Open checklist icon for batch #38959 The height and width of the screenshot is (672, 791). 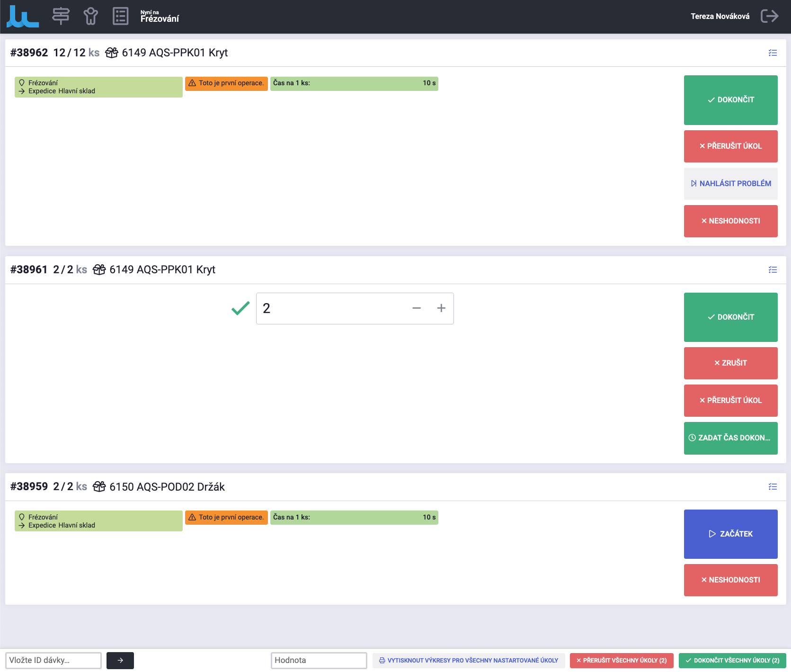click(773, 487)
